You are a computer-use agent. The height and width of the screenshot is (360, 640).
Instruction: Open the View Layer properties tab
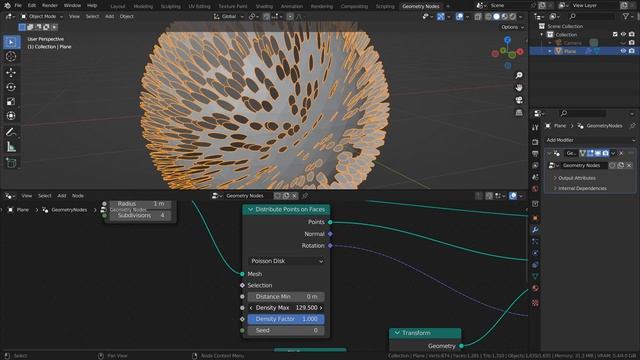(535, 165)
